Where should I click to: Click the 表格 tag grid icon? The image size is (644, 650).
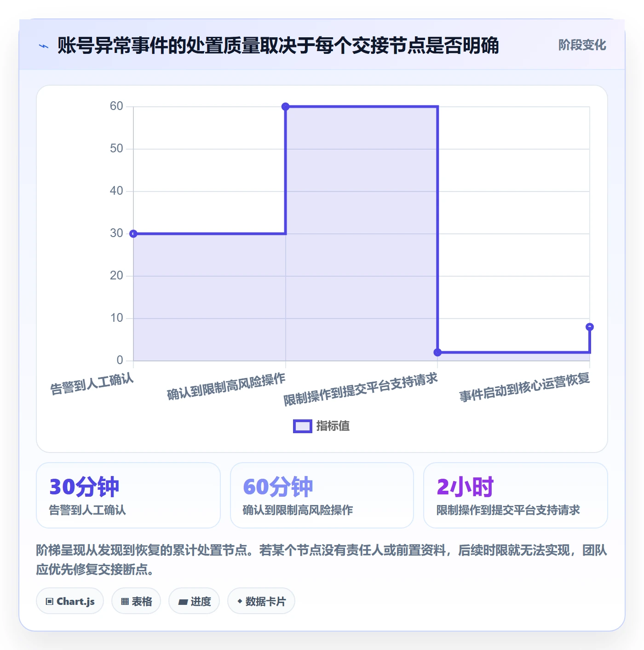(125, 601)
